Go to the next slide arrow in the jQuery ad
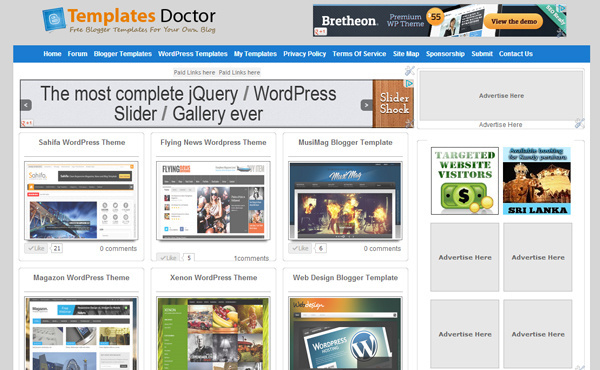 (367, 105)
